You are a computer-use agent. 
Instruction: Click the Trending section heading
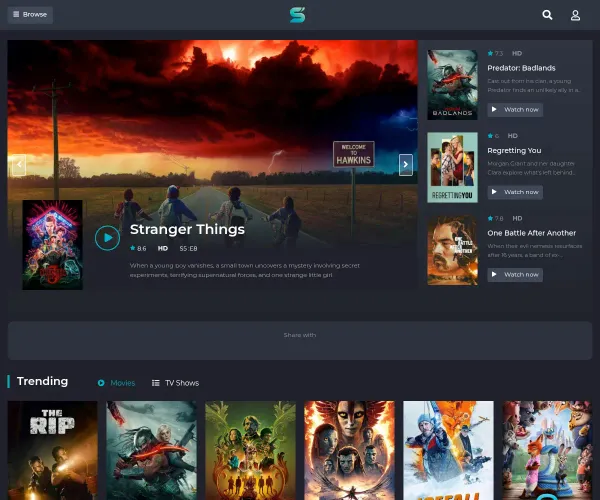point(42,381)
